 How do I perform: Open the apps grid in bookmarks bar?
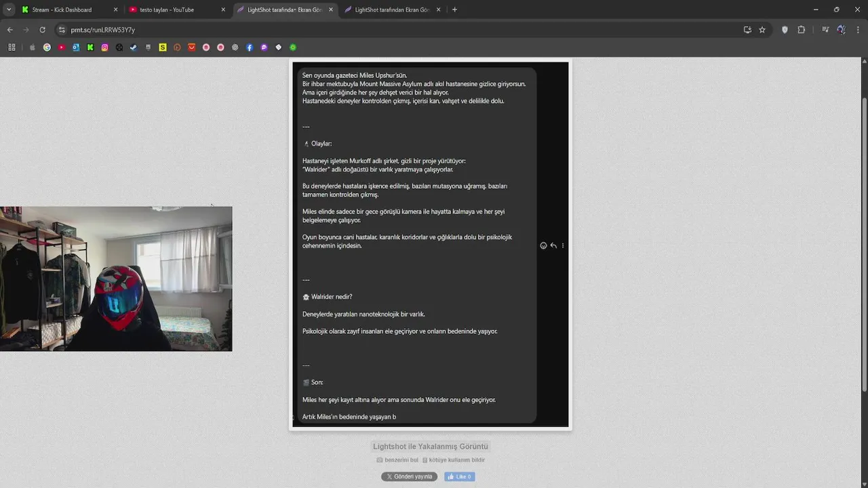(12, 47)
